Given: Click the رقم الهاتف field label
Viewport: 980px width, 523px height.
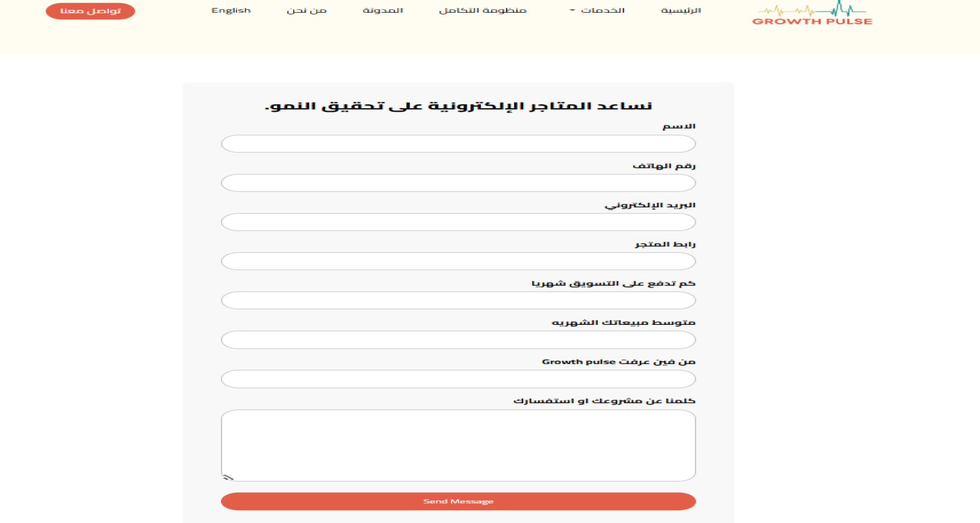Looking at the screenshot, I should pos(664,165).
